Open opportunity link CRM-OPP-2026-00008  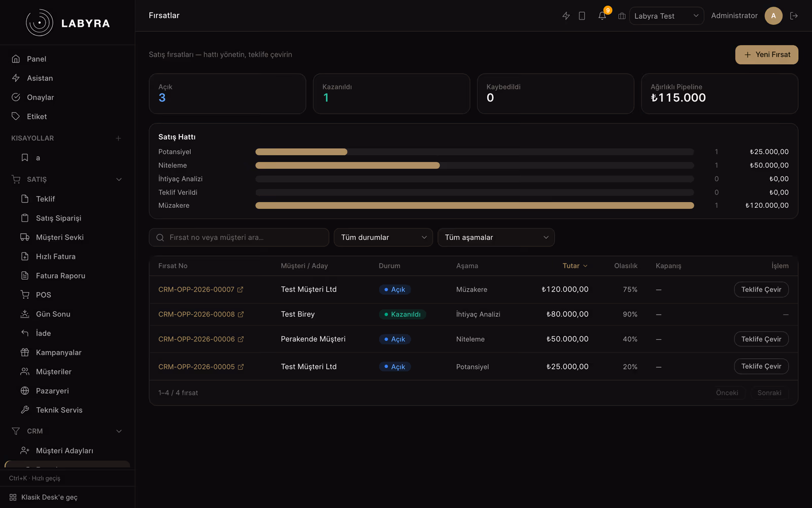coord(196,314)
